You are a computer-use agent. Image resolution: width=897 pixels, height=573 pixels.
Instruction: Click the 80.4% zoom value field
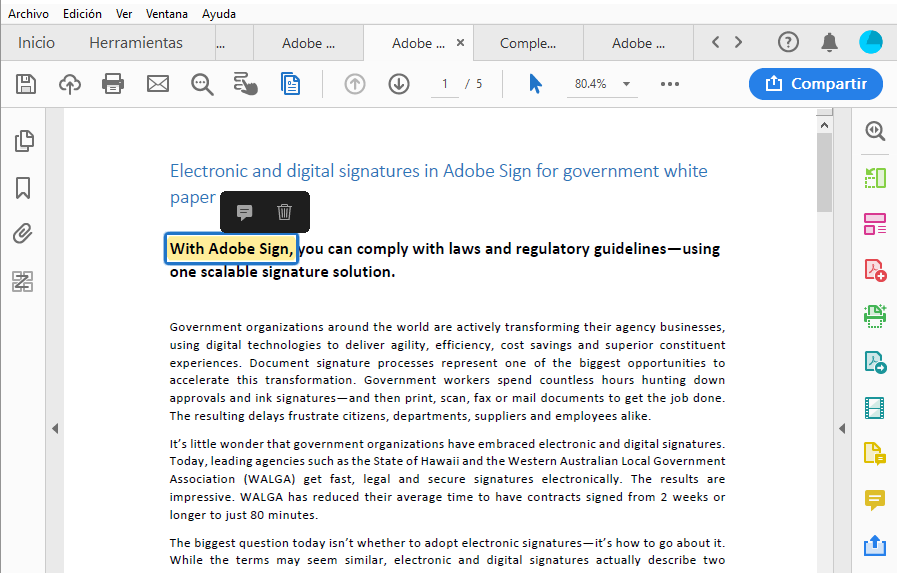tap(590, 84)
